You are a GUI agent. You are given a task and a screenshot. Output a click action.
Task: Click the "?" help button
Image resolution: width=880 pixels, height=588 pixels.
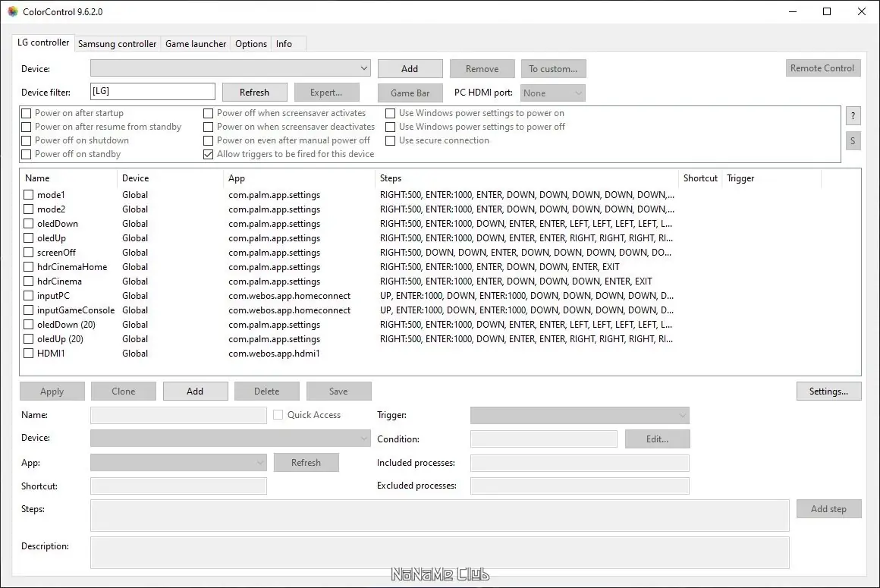[x=853, y=116]
